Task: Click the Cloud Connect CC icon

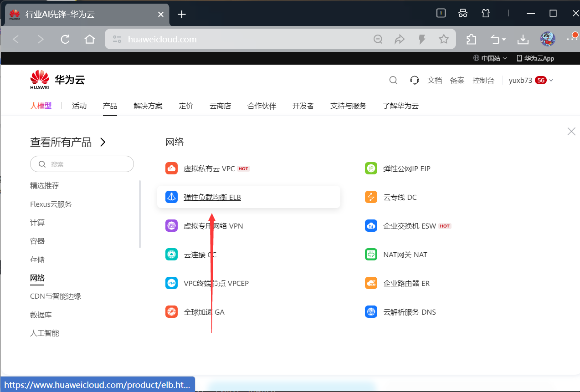Action: [171, 255]
